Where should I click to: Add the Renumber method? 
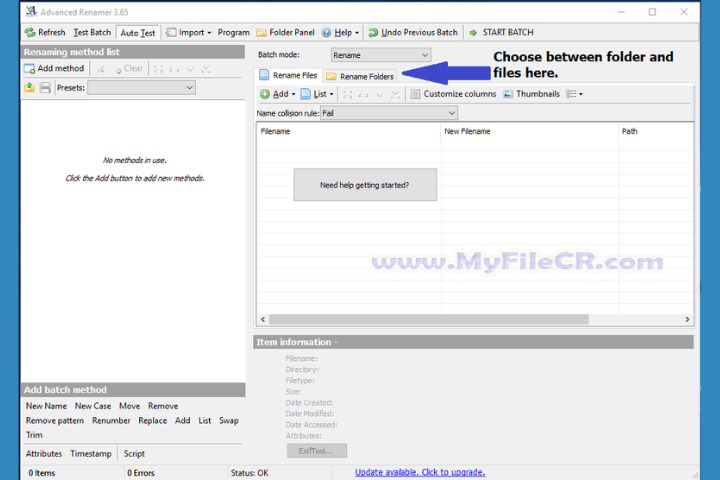pos(111,421)
